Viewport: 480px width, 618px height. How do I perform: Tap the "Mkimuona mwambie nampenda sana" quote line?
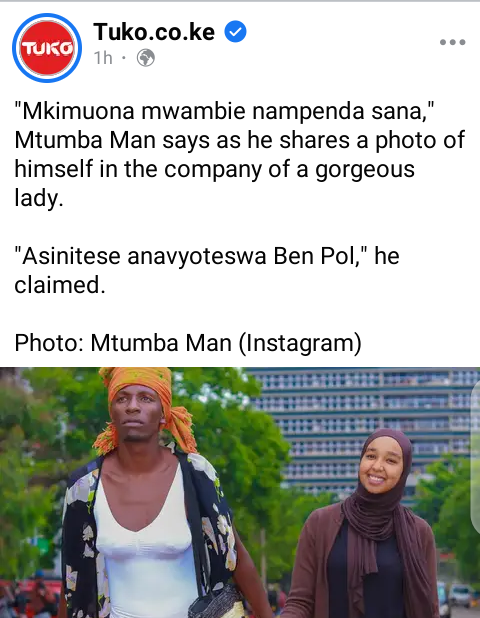pos(224,111)
